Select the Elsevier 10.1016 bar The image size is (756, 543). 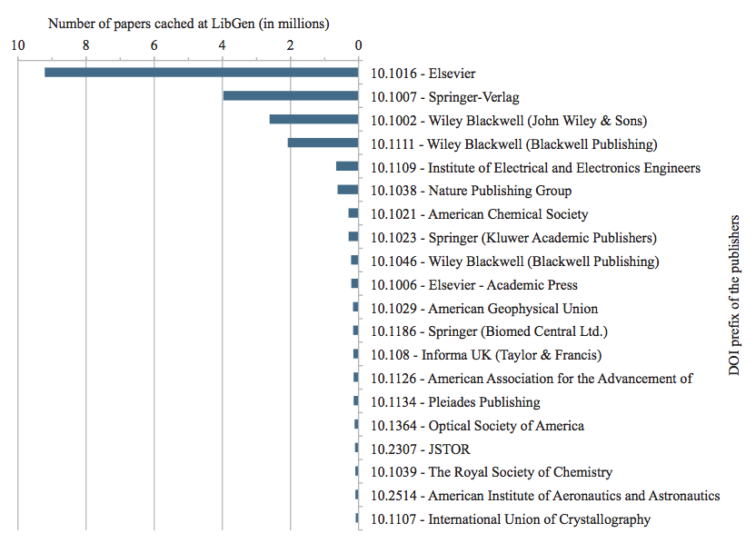tap(202, 73)
